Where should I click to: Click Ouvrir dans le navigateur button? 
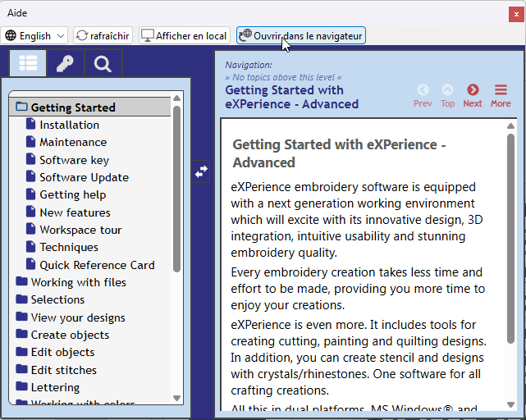pos(301,35)
